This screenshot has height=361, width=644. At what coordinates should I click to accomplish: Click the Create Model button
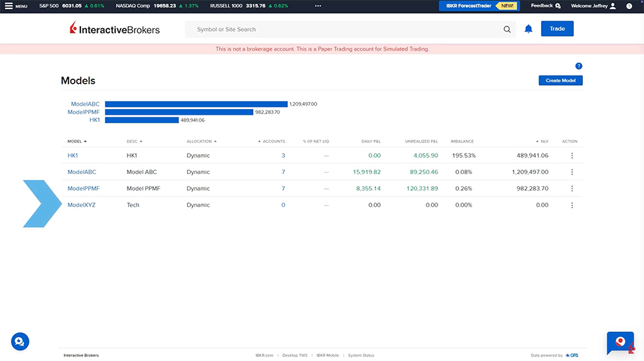point(561,81)
